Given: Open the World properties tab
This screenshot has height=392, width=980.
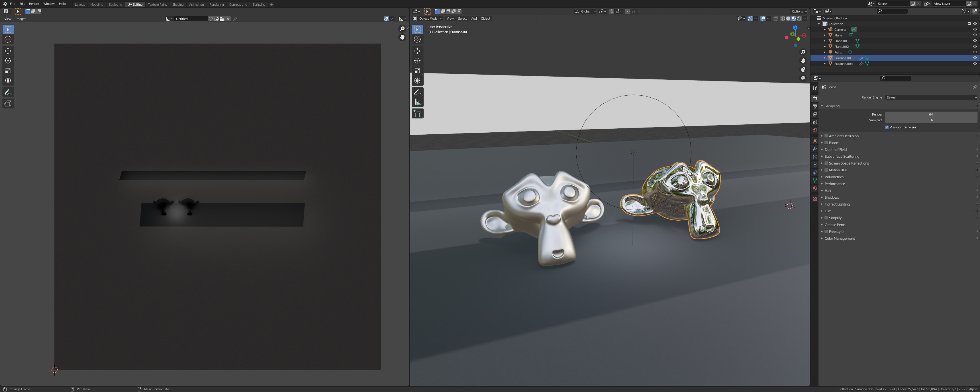Looking at the screenshot, I should [x=814, y=130].
